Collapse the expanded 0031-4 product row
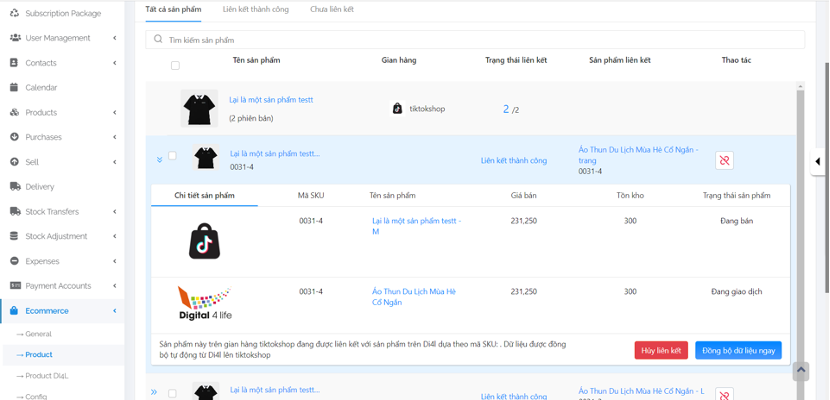 click(158, 159)
